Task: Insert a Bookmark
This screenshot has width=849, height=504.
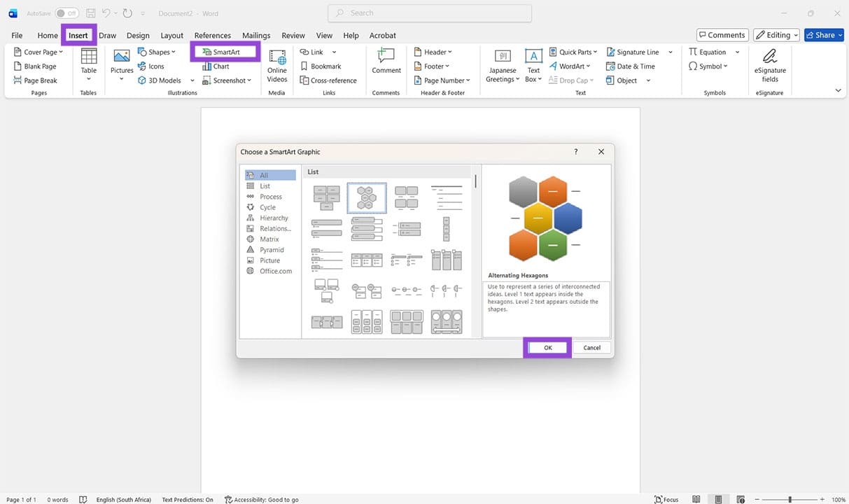Action: [323, 66]
